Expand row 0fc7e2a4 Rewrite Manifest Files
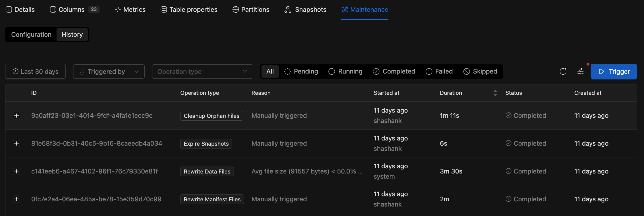Screen dimensions: 644x216 point(17,199)
